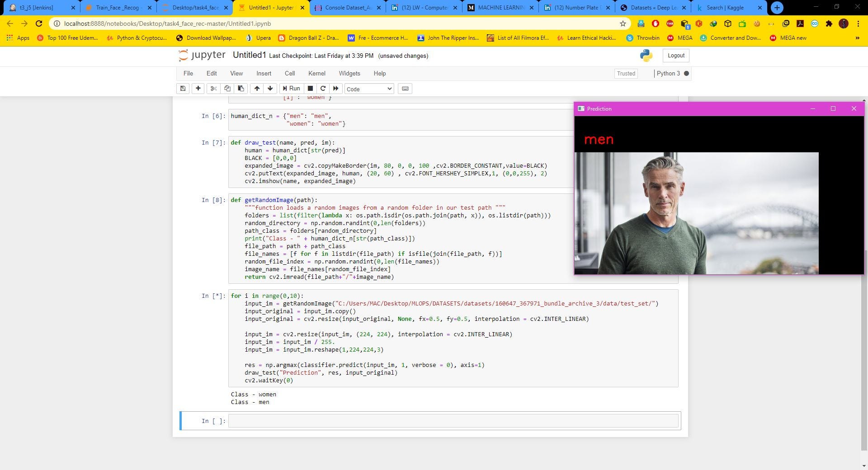This screenshot has height=470, width=868.
Task: Insert a cell below with the plus icon
Action: 198,89
